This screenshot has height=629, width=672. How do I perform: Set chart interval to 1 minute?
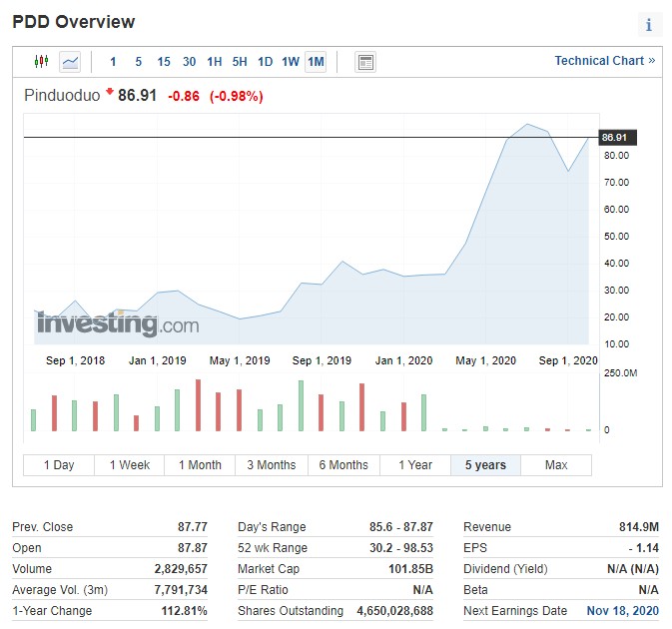click(x=113, y=62)
